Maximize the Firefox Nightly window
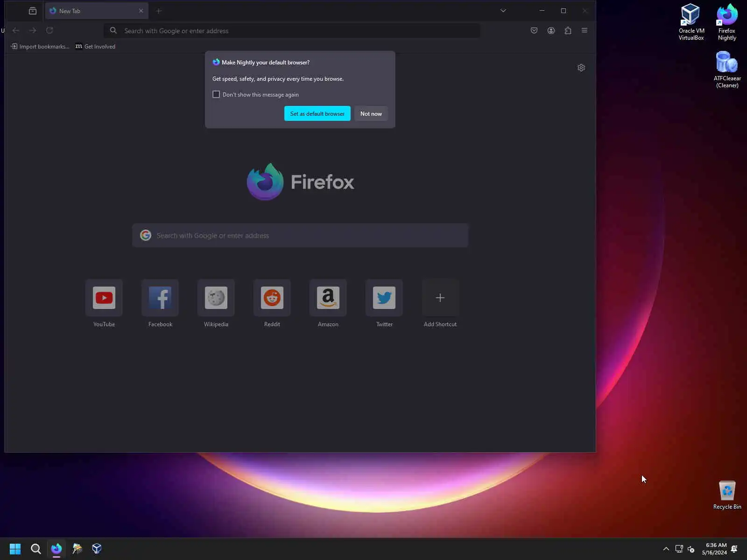The height and width of the screenshot is (560, 747). (x=564, y=11)
